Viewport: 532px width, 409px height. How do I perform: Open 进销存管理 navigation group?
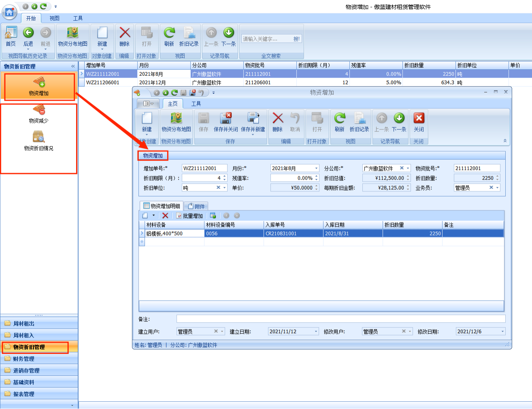click(39, 370)
